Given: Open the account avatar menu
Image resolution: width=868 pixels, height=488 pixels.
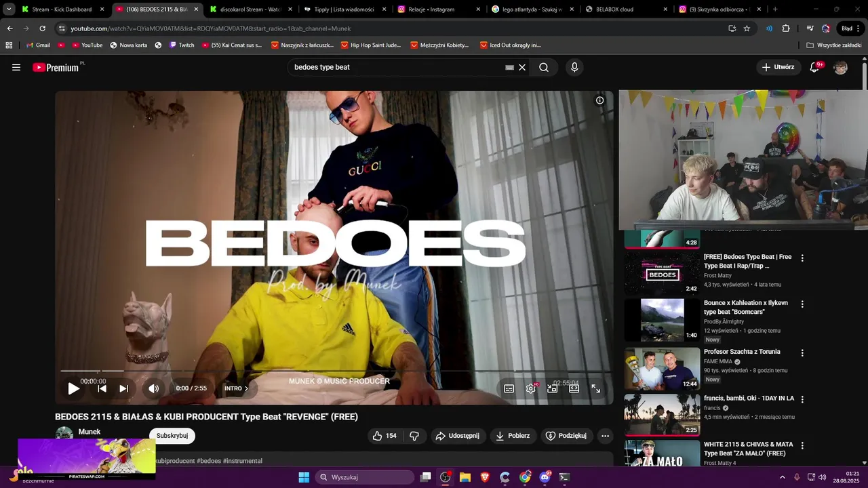Looking at the screenshot, I should (x=840, y=67).
